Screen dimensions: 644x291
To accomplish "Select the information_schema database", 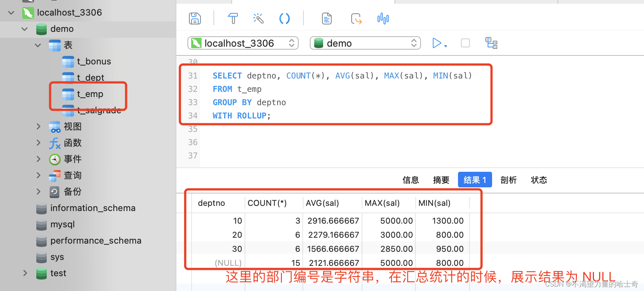I will coord(93,208).
